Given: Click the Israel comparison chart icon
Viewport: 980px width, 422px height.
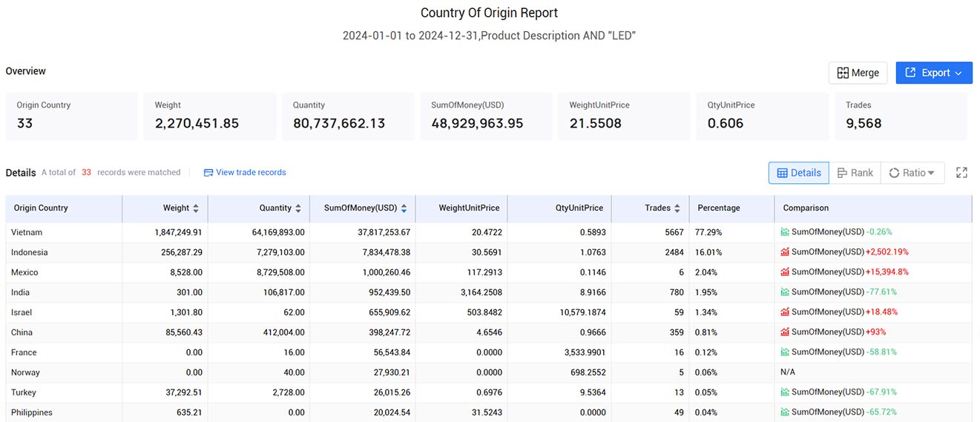Looking at the screenshot, I should tap(785, 312).
